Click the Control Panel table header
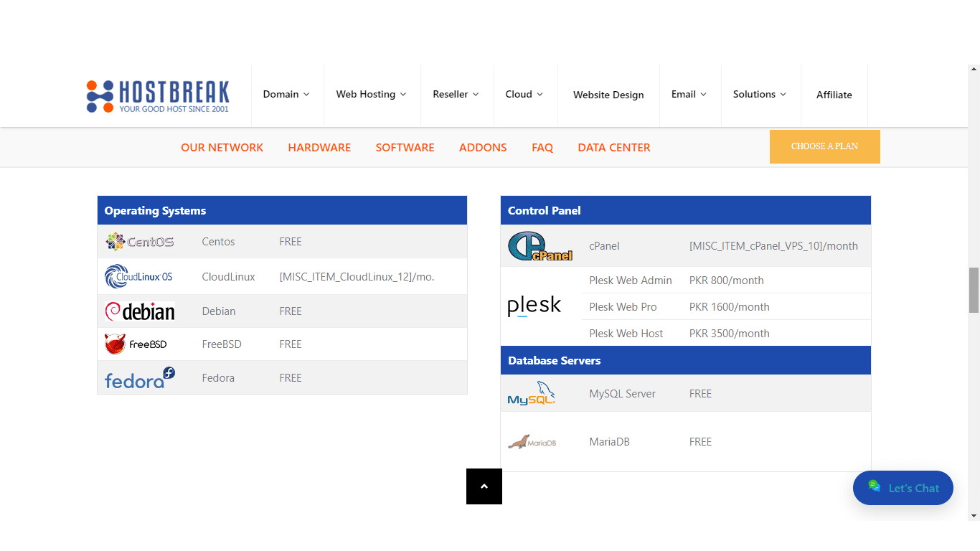The image size is (980, 551). (686, 210)
